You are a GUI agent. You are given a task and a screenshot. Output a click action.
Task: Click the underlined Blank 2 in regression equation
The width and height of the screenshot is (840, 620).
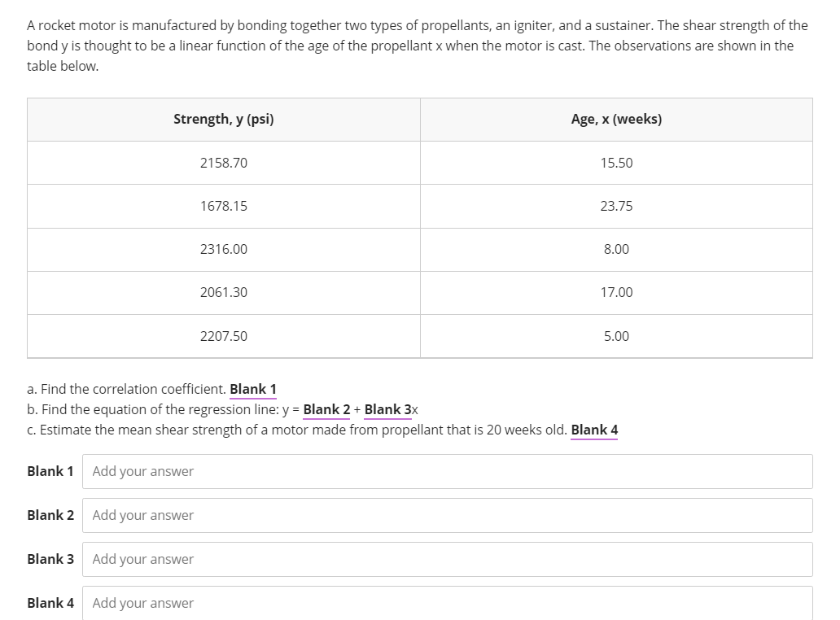tap(326, 409)
